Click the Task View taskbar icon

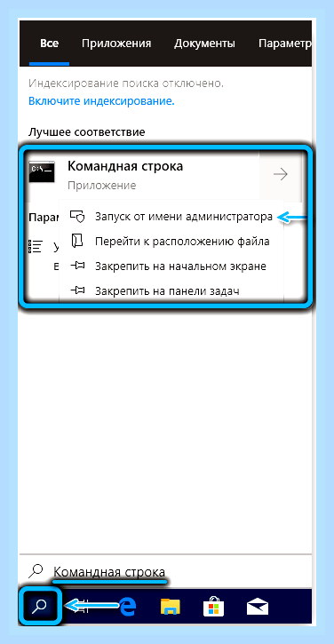[x=83, y=606]
